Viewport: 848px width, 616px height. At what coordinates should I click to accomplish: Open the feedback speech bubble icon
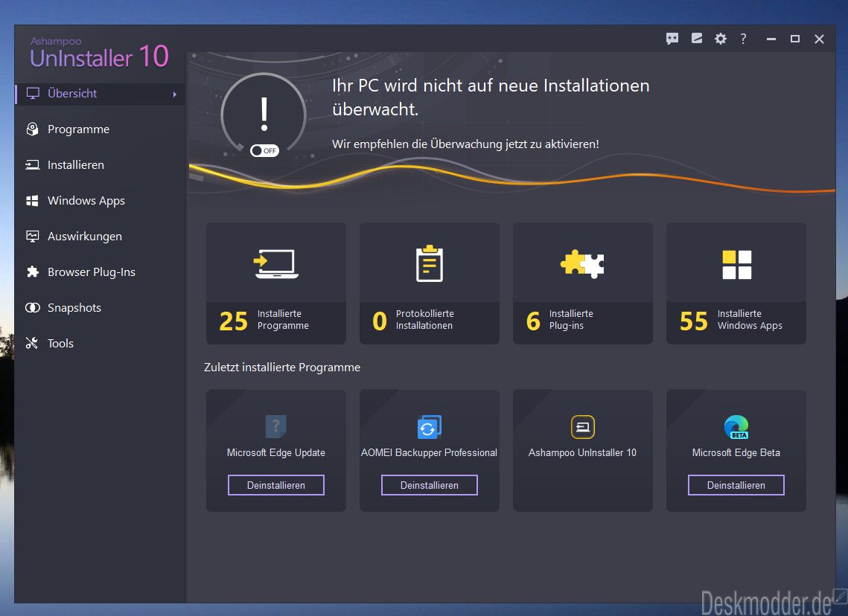coord(672,39)
